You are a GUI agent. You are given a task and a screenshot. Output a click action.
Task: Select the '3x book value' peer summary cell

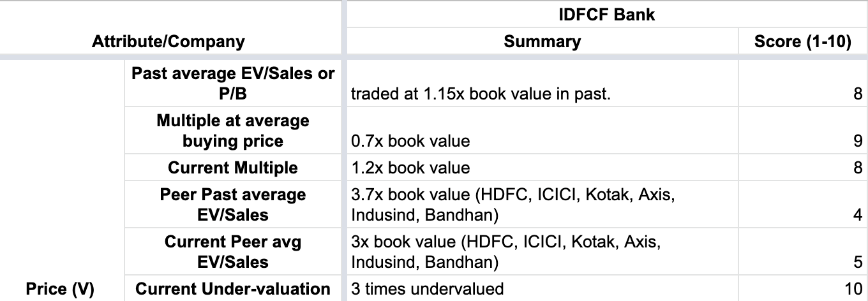pyautogui.click(x=541, y=252)
